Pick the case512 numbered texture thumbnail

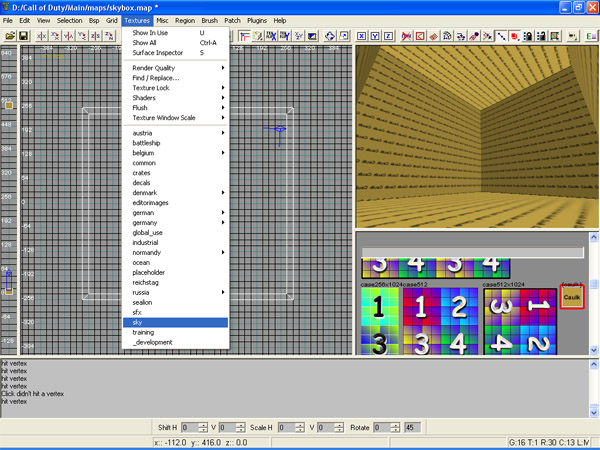440,321
